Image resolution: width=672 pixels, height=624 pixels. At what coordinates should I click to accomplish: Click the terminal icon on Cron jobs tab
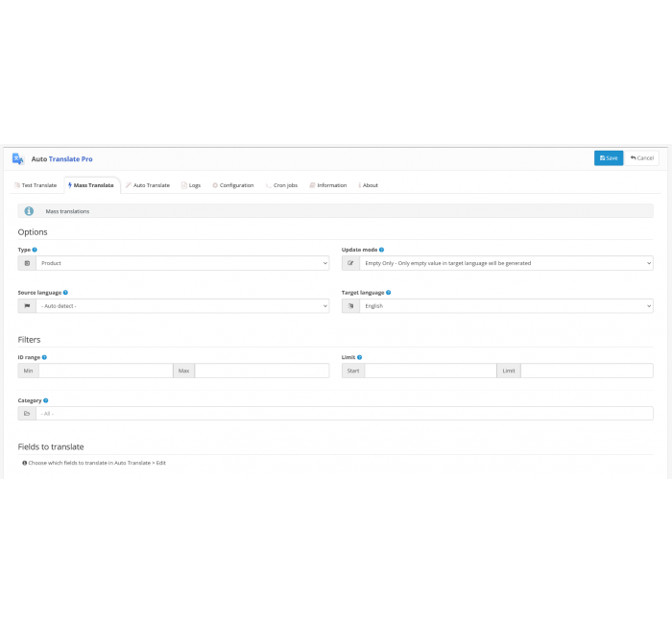[x=268, y=185]
